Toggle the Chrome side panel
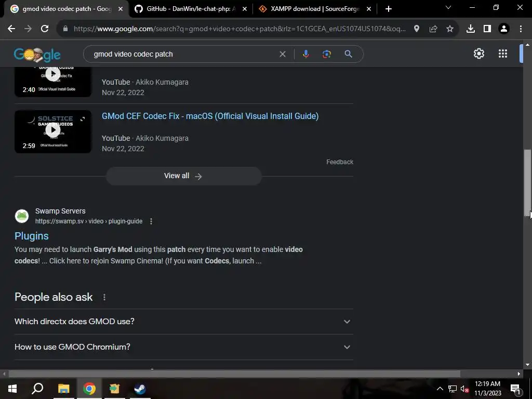The width and height of the screenshot is (532, 399). 487,29
